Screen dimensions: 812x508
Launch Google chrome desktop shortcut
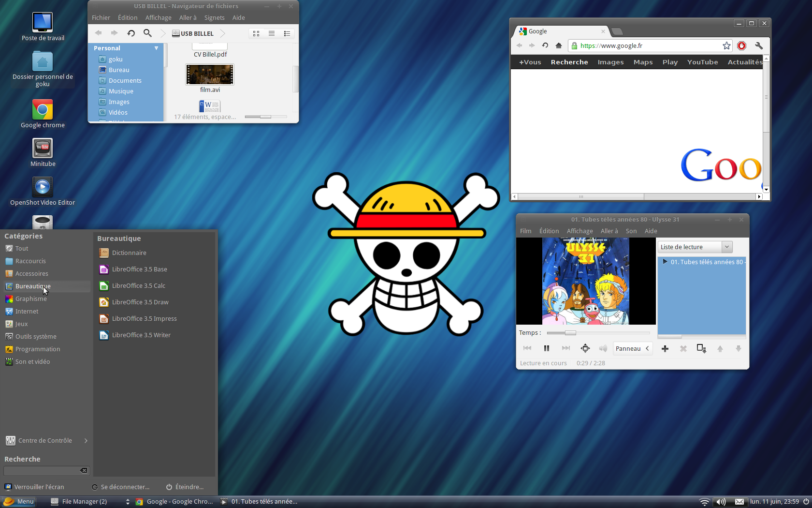43,110
